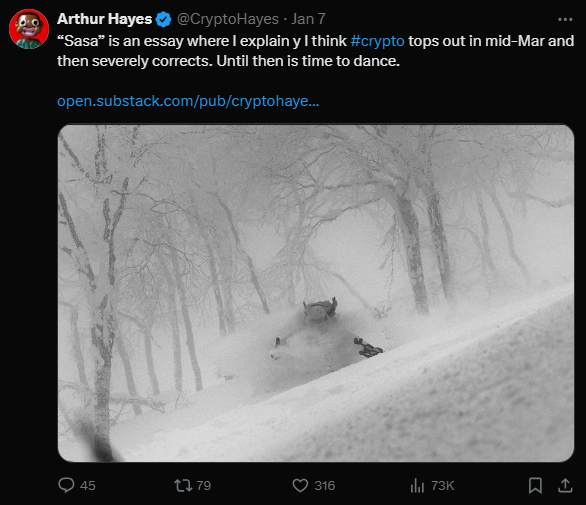This screenshot has height=505, width=586.
Task: Click the @CryptoHayes handle
Action: pyautogui.click(x=228, y=19)
